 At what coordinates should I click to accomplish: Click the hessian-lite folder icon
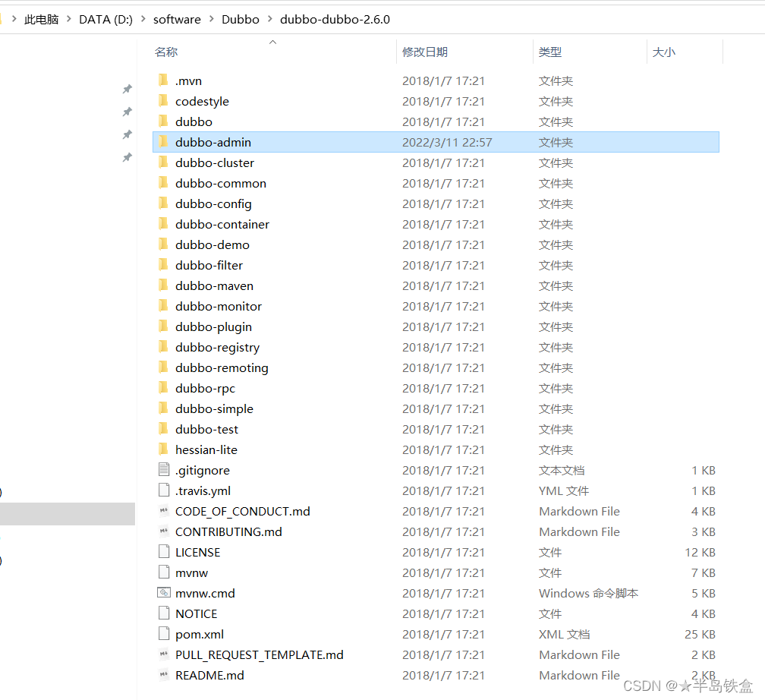pos(163,449)
